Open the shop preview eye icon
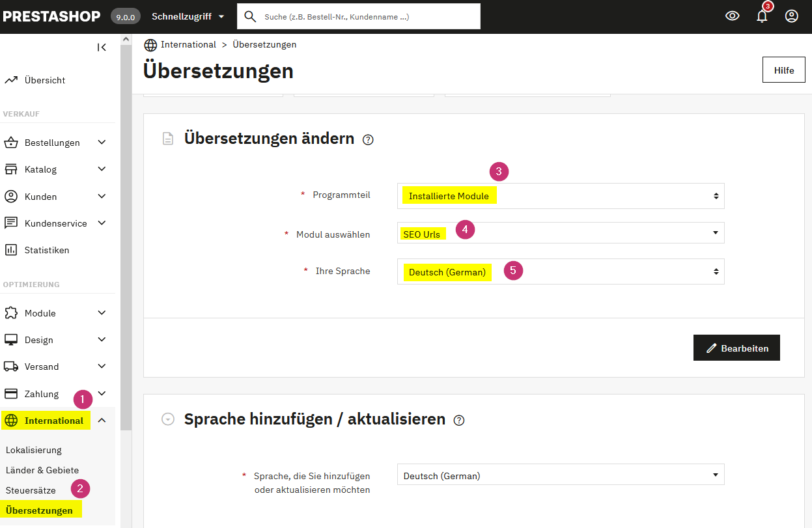812x528 pixels. tap(732, 16)
